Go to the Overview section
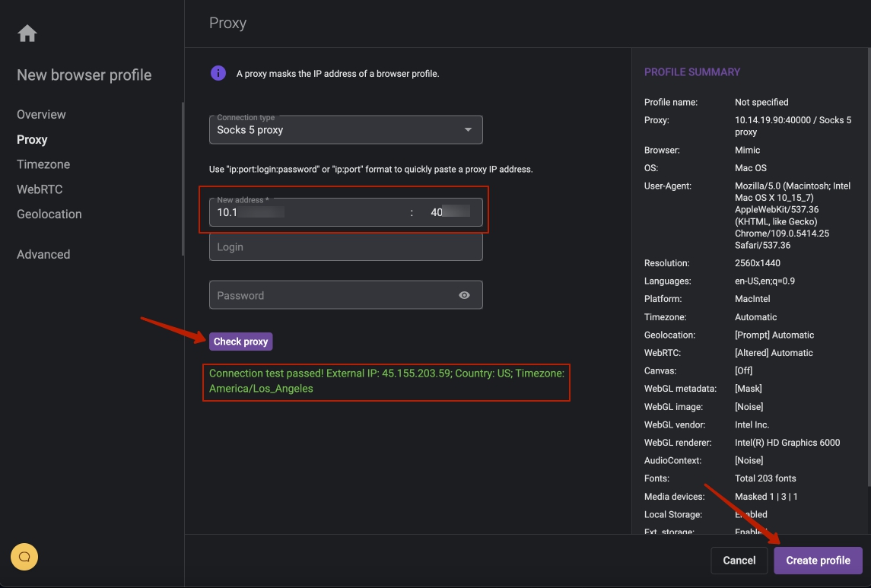Viewport: 871px width, 588px height. tap(41, 114)
